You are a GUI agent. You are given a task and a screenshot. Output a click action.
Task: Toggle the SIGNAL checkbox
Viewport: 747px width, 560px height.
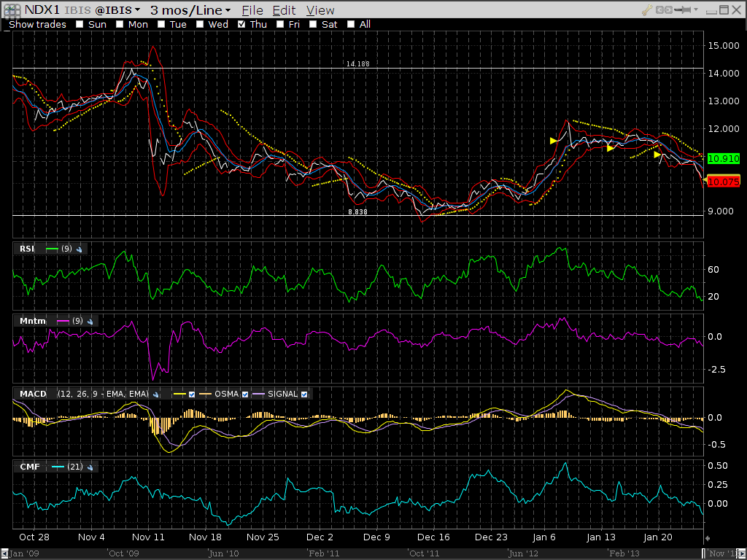coord(304,394)
